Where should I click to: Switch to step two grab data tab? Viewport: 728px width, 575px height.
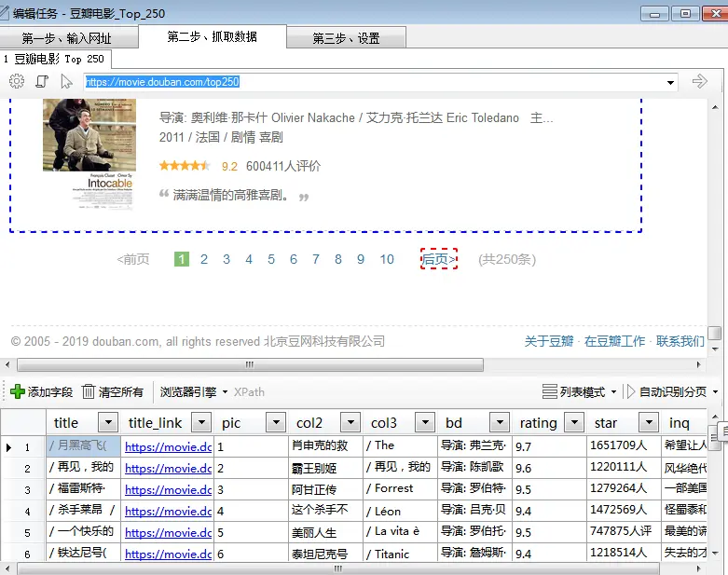click(213, 36)
